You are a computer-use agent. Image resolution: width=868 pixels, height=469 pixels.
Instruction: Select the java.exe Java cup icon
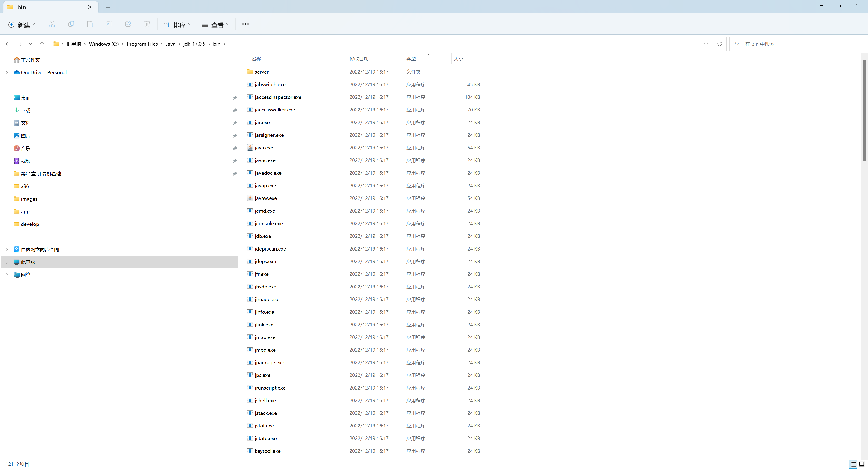pyautogui.click(x=250, y=147)
